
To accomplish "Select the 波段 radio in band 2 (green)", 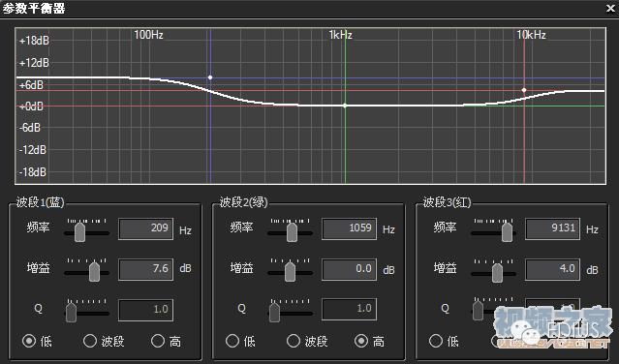I will tap(294, 341).
